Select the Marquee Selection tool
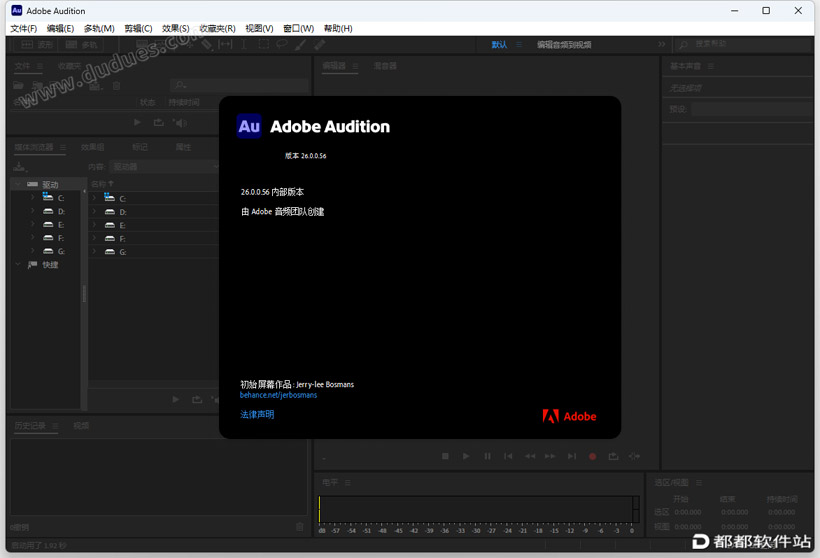Image resolution: width=820 pixels, height=558 pixels. [263, 44]
